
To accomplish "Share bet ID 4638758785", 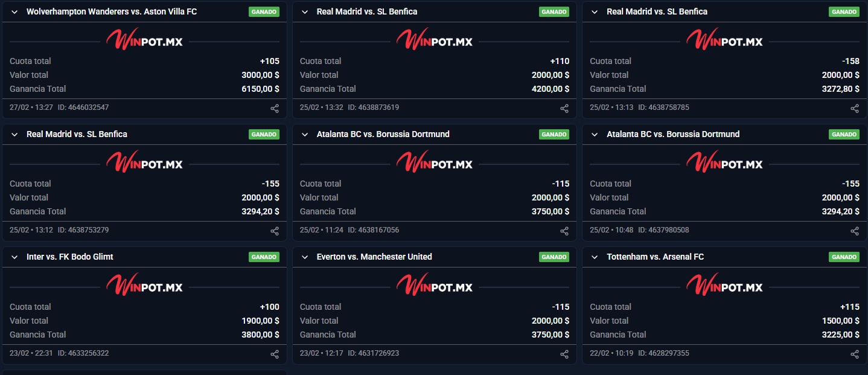I will pos(855,109).
